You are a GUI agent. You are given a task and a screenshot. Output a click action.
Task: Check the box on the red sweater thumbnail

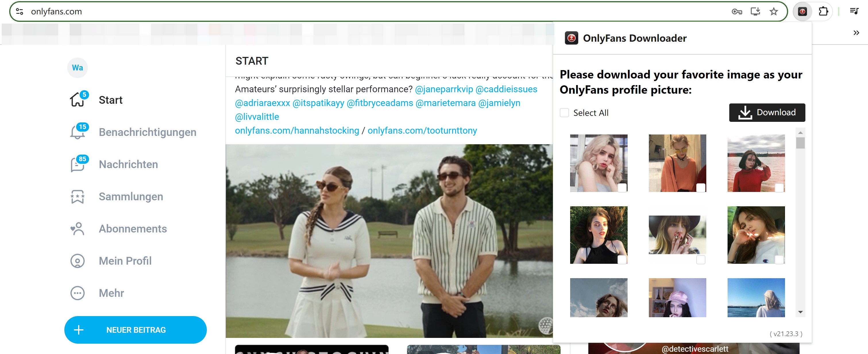pos(779,188)
